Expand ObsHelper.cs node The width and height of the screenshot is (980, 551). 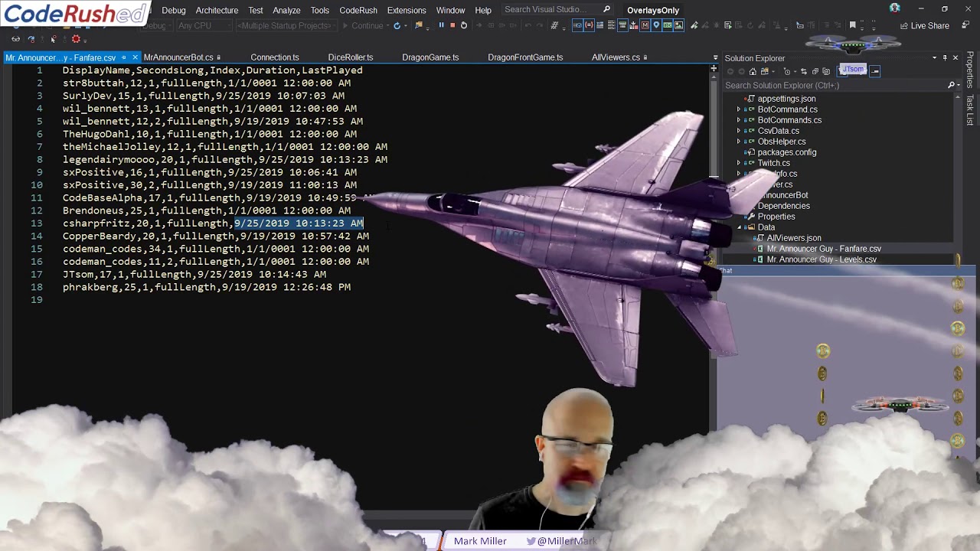click(x=739, y=142)
